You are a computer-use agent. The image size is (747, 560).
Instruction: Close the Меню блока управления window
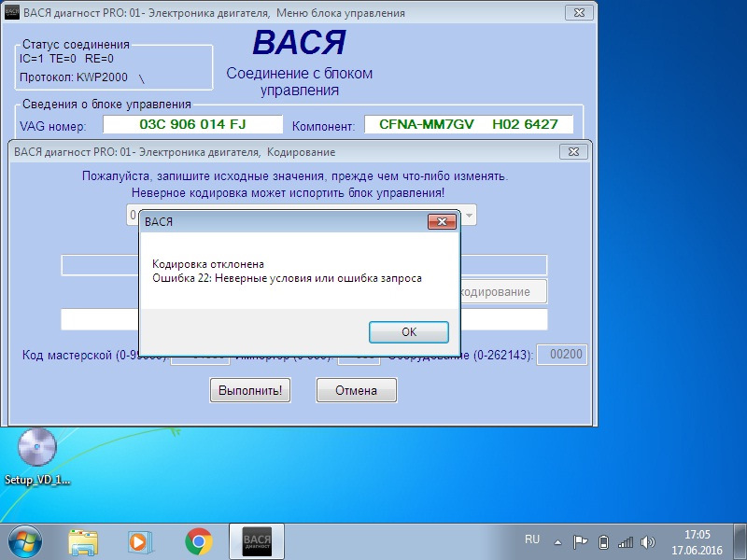[x=579, y=13]
